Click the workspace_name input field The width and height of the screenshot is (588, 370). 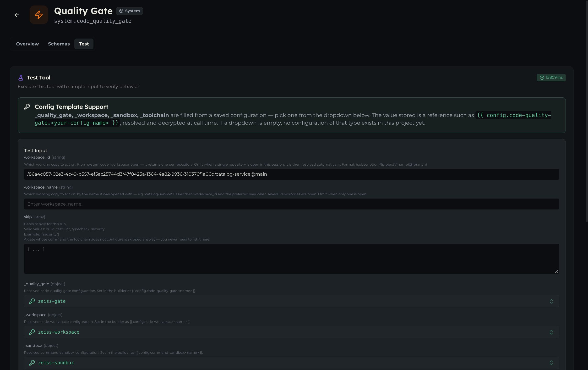point(291,204)
